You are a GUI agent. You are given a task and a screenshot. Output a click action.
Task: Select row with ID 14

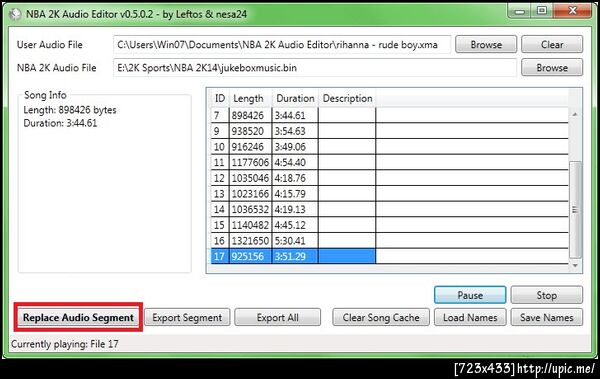390,209
